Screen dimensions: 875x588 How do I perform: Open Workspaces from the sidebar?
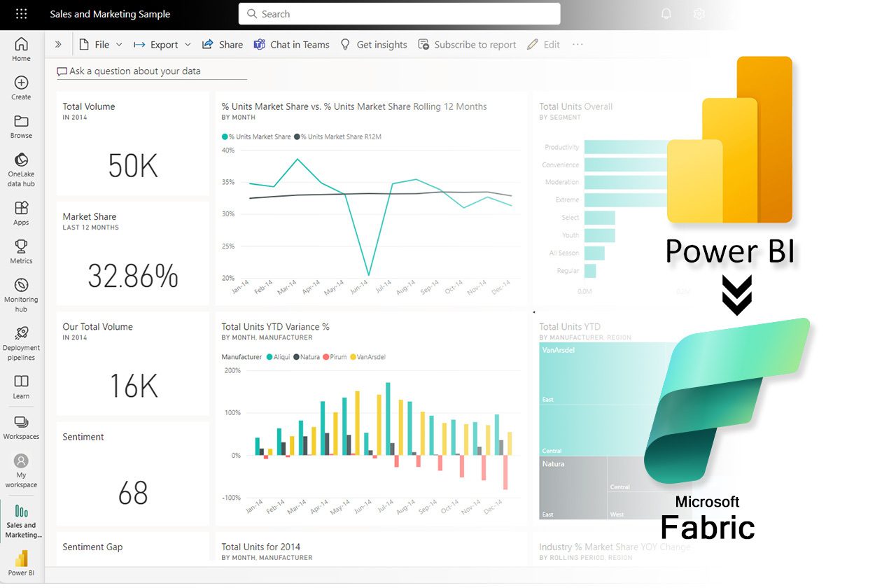pyautogui.click(x=21, y=428)
